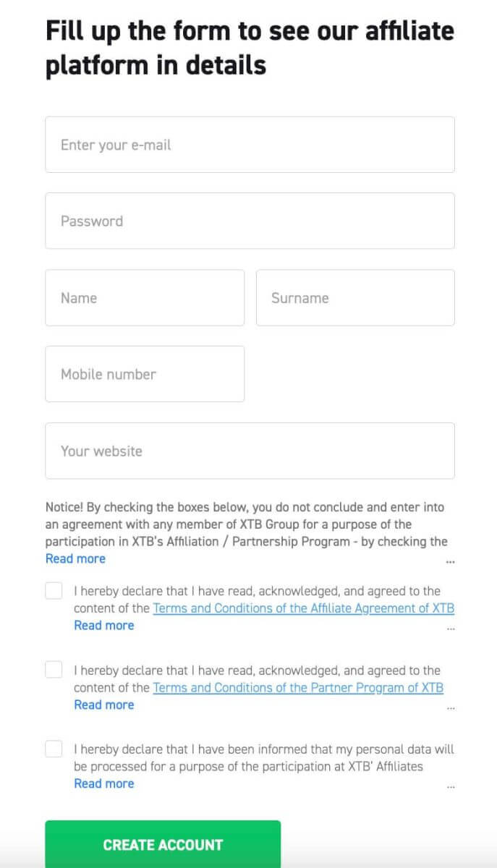Click the Name input box
Screen dimensions: 497x868
[144, 297]
